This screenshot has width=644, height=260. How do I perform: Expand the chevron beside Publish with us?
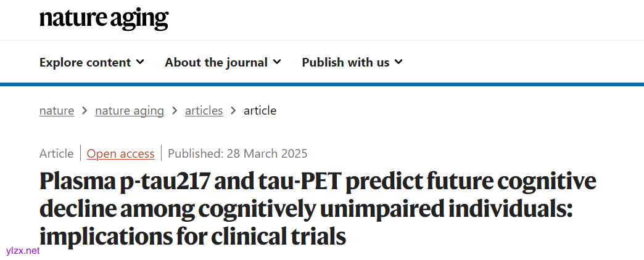(x=398, y=62)
